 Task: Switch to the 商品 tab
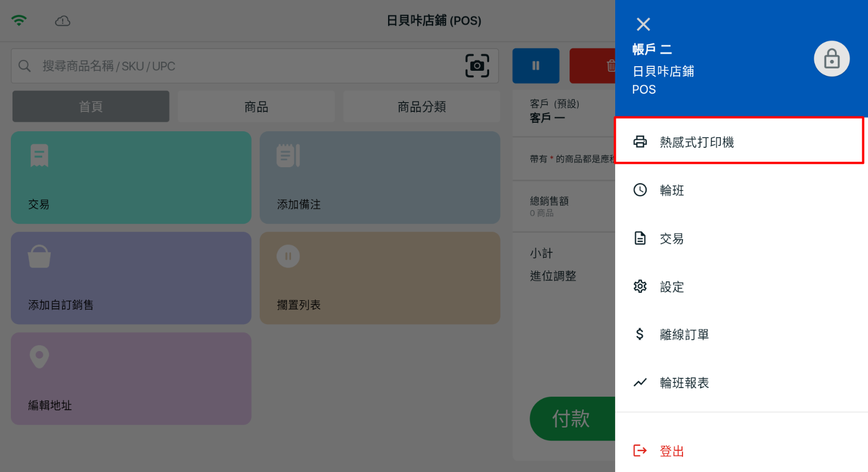pos(256,107)
